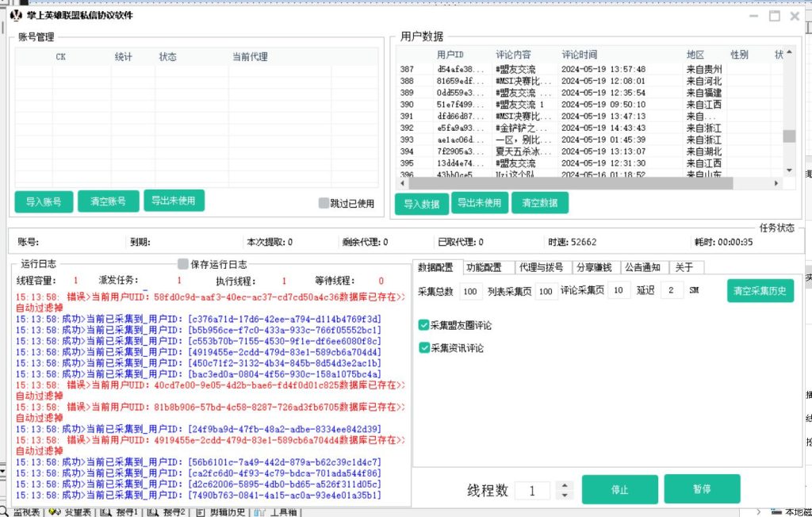
Task: Increase 线程数 with the up stepper arrow
Action: point(566,486)
